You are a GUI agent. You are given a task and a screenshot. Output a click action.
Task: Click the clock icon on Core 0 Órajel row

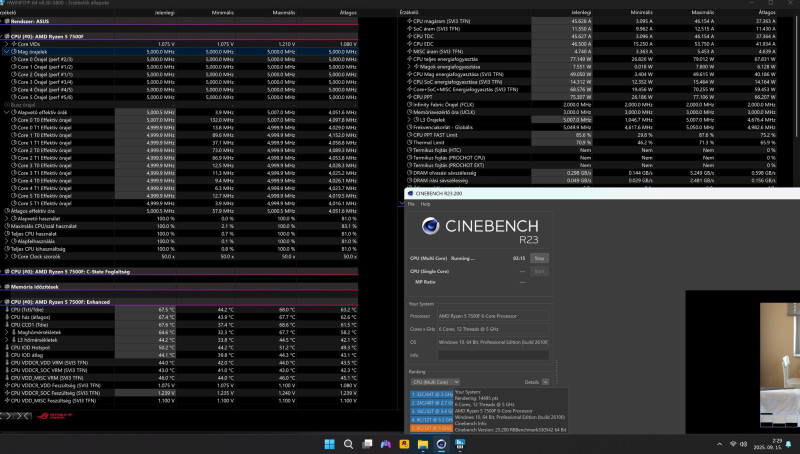14,59
